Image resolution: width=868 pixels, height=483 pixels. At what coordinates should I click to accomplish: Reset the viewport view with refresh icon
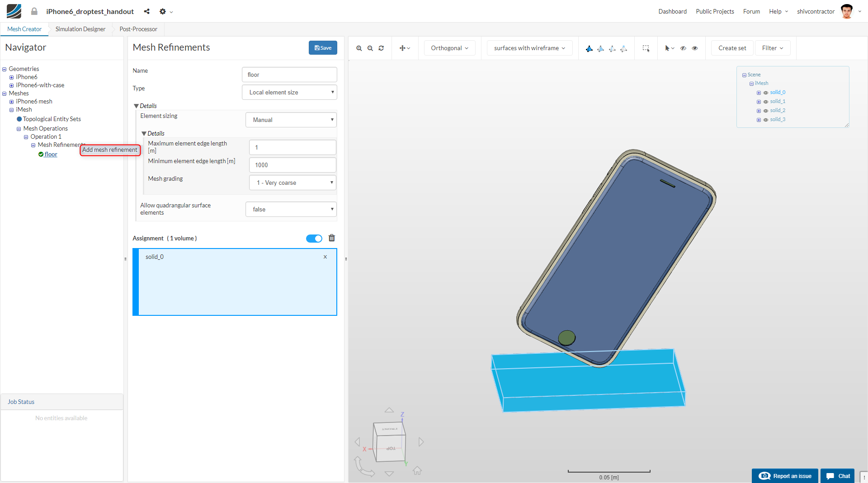381,48
